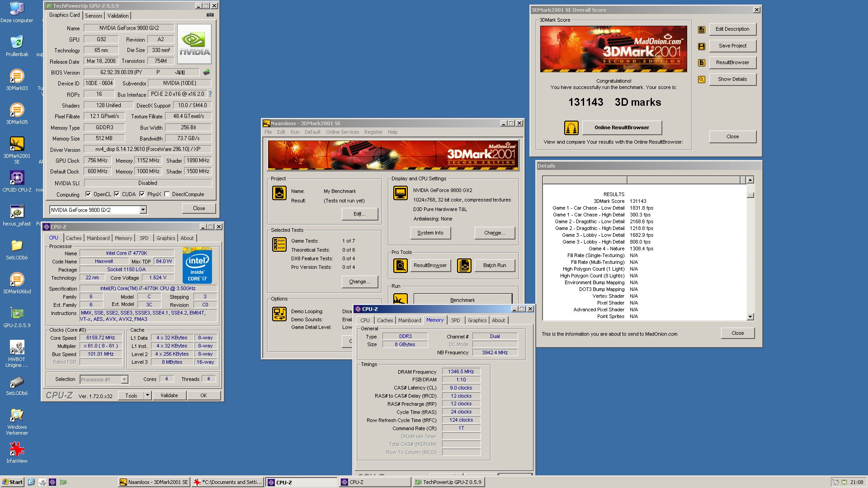The width and height of the screenshot is (868, 488).
Task: Toggle the CUDA checkbox in GPU-Z
Action: [117, 194]
